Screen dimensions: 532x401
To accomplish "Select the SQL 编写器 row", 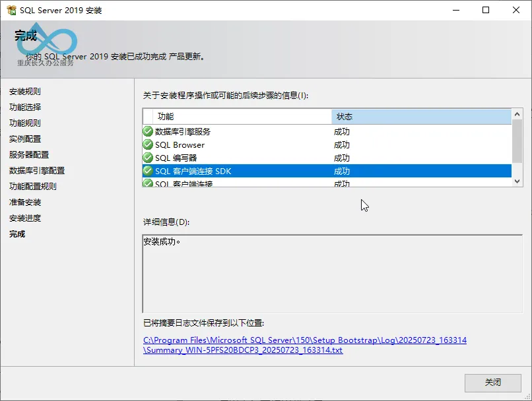I will click(327, 158).
